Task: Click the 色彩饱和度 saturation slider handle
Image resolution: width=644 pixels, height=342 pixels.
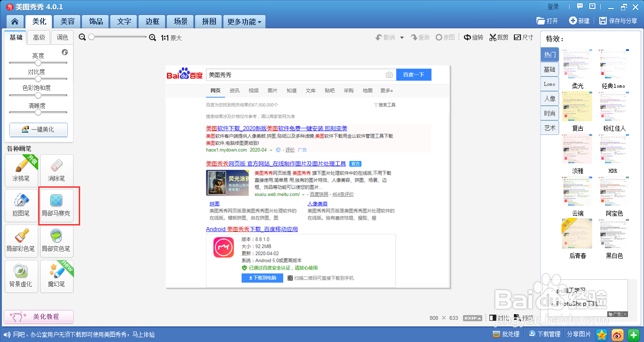Action: (x=38, y=95)
